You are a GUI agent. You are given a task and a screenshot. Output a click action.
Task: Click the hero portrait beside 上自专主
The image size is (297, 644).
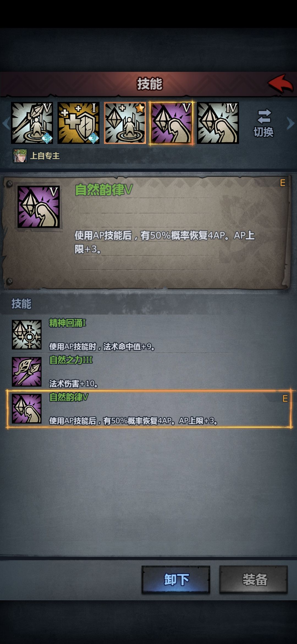tap(20, 156)
